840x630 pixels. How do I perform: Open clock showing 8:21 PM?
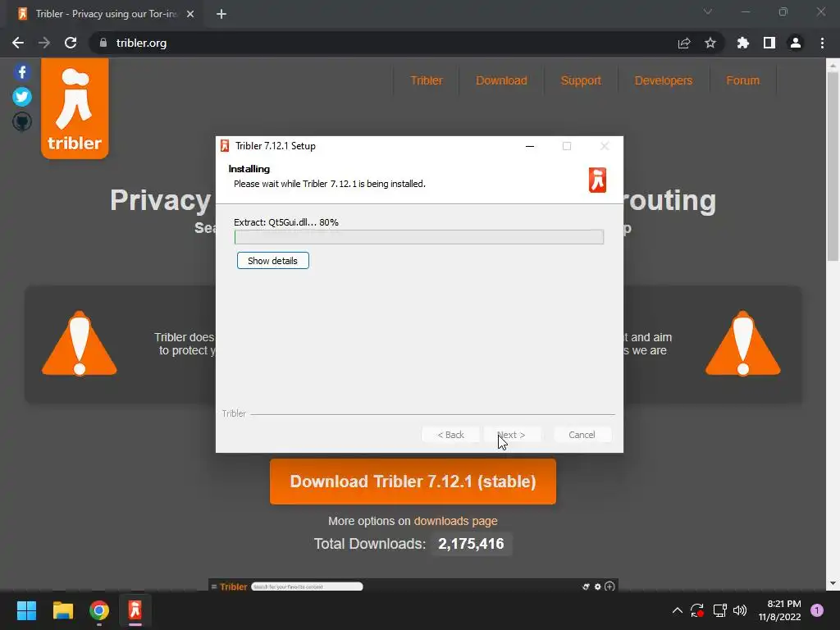click(779, 610)
